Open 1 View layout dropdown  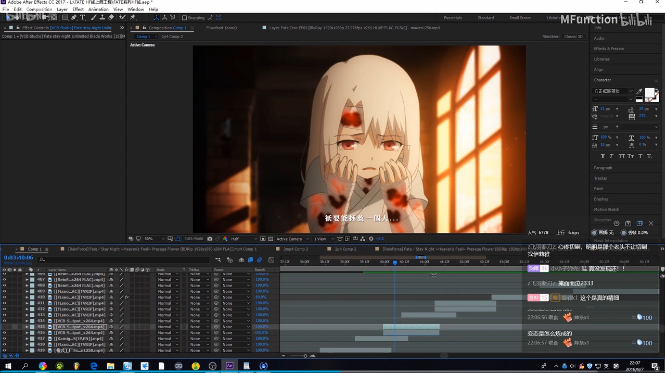tap(323, 239)
